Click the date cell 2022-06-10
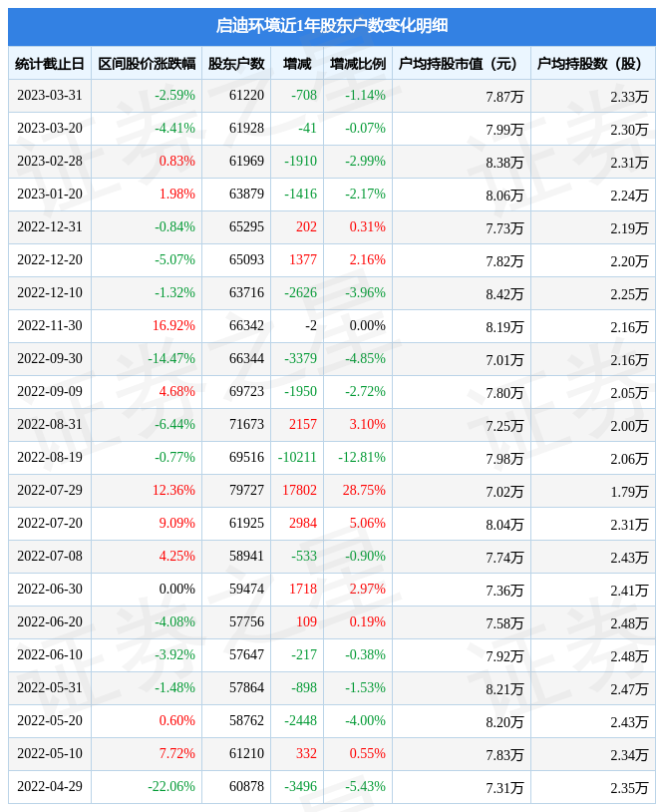The width and height of the screenshot is (656, 812). coord(50,654)
